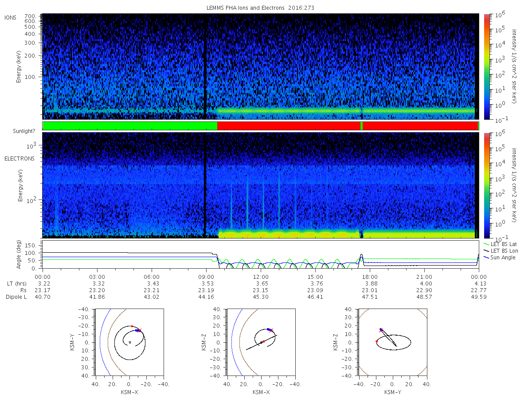
Task: Select the Rs value 23.09
Action: 315,290
